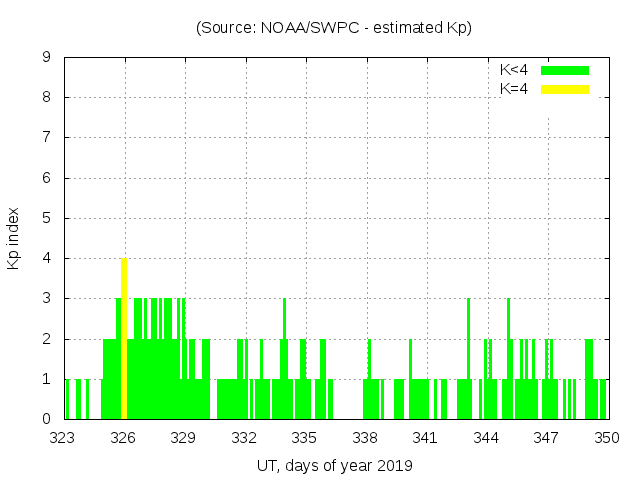Click the 'UT, days of year 2019' axis label

coord(334,465)
